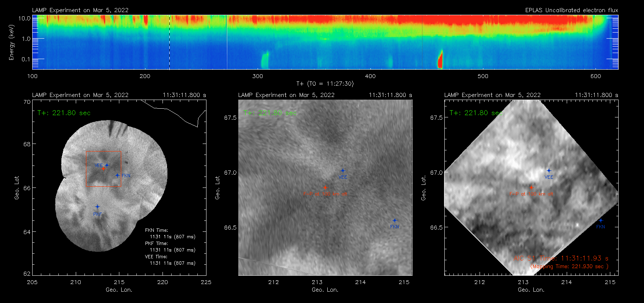Click the green 'T+: 221.80 sec' text in the left map
Viewport: 644px width, 303px height.
click(64, 113)
